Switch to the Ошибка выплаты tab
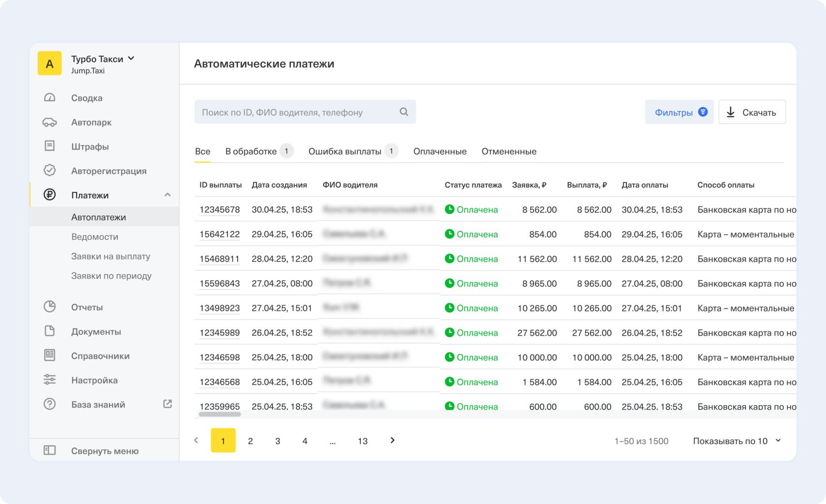The image size is (826, 504). tap(345, 151)
